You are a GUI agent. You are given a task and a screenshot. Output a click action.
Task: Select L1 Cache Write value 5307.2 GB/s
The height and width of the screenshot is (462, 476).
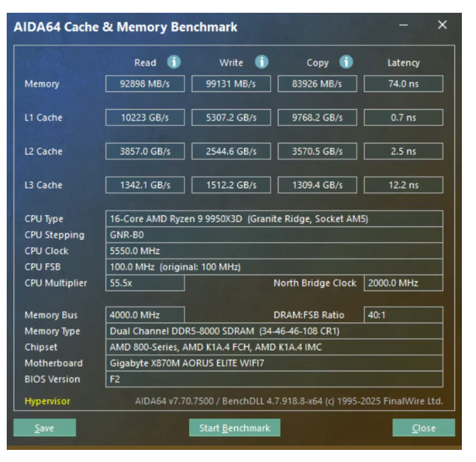pyautogui.click(x=231, y=117)
